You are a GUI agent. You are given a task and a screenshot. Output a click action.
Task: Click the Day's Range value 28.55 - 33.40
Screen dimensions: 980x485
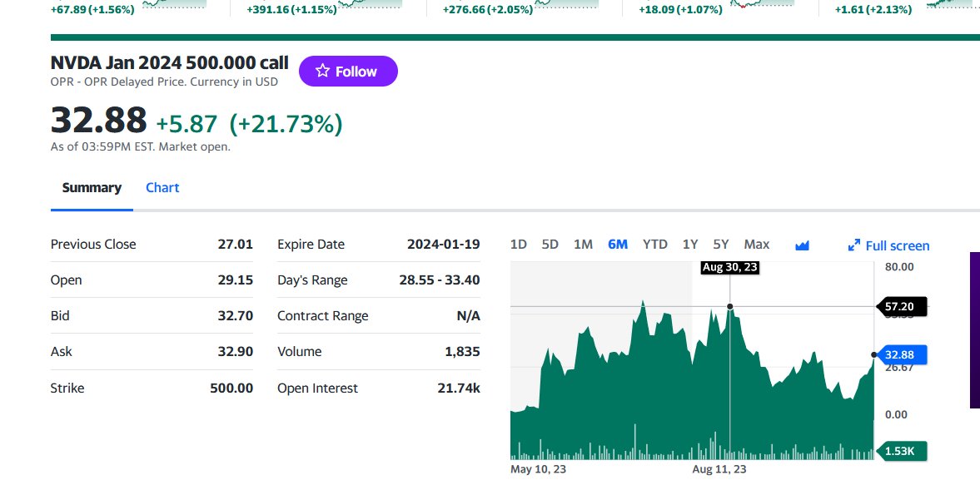coord(440,280)
